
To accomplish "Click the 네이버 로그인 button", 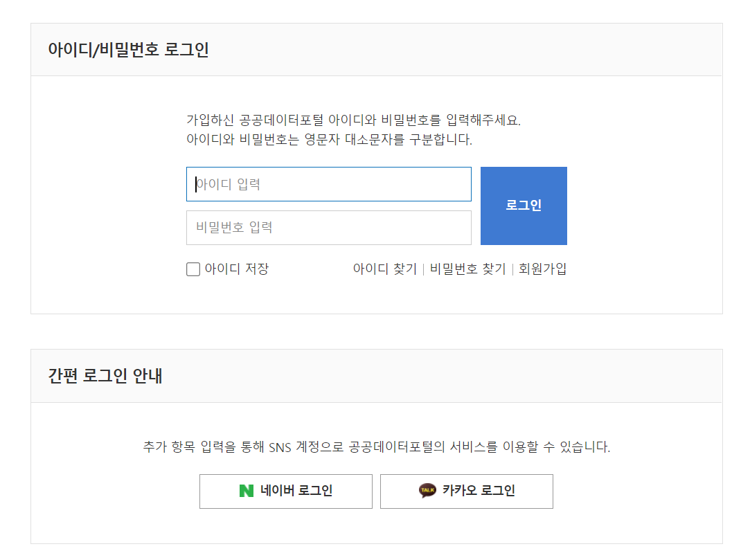I will click(285, 491).
